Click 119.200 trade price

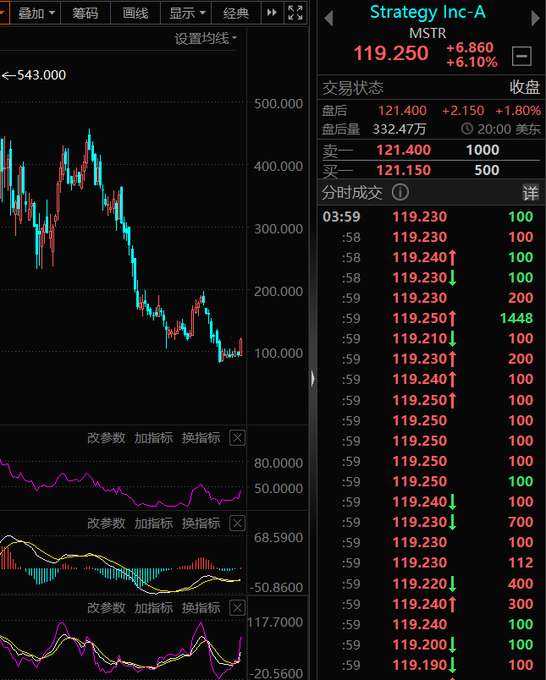point(419,644)
